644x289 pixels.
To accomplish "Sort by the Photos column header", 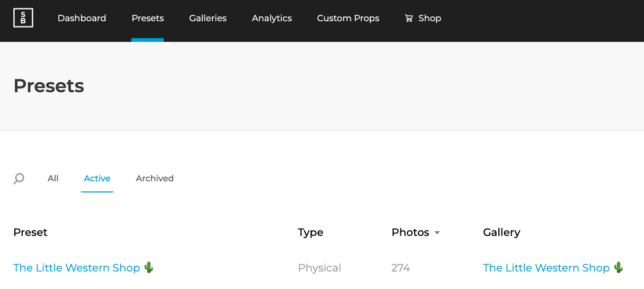I will point(410,232).
